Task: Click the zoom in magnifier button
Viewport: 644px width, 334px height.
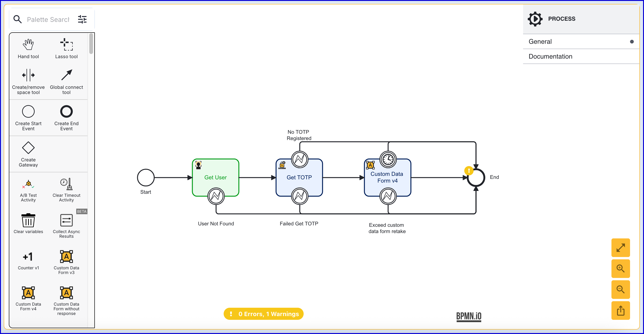Action: coord(620,268)
